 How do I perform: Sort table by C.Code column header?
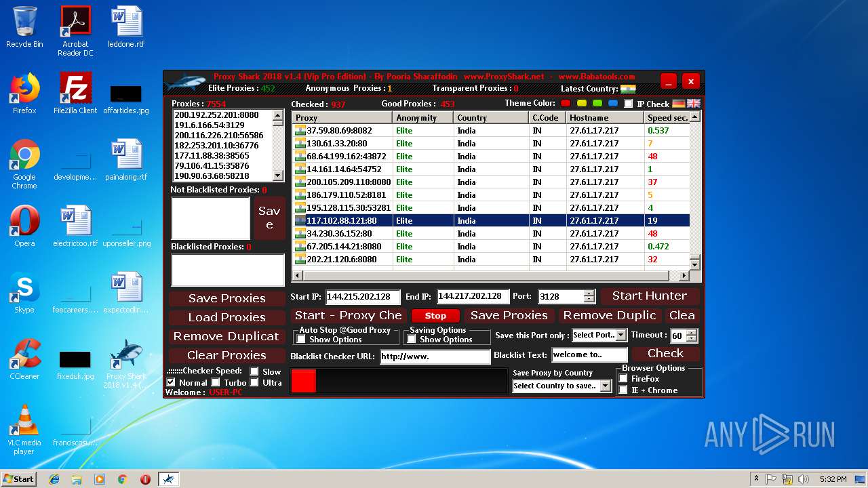click(547, 117)
